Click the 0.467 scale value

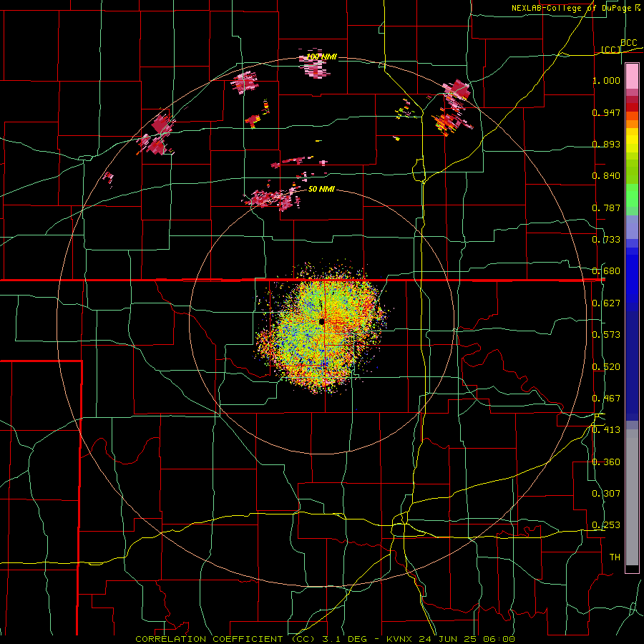coord(606,399)
